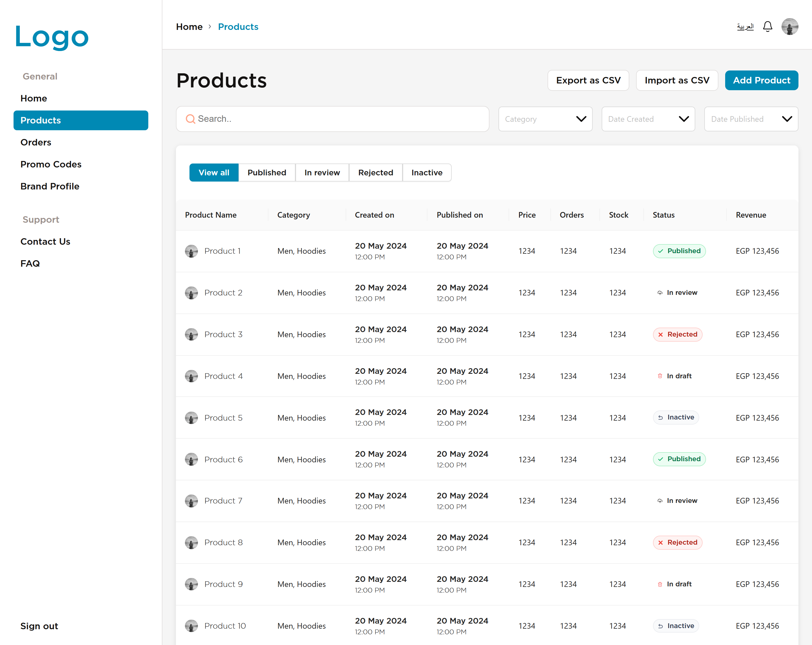Select the Rejected filter tab
The height and width of the screenshot is (645, 812).
click(375, 173)
